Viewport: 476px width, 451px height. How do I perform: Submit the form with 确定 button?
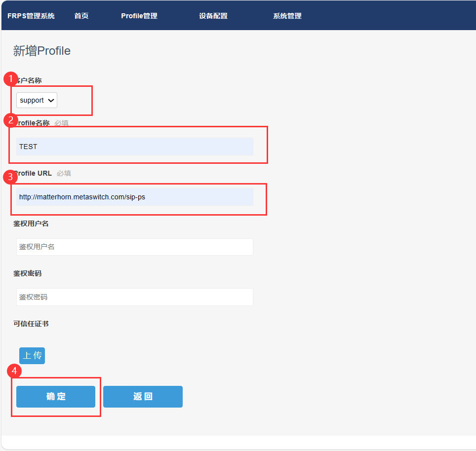[56, 397]
